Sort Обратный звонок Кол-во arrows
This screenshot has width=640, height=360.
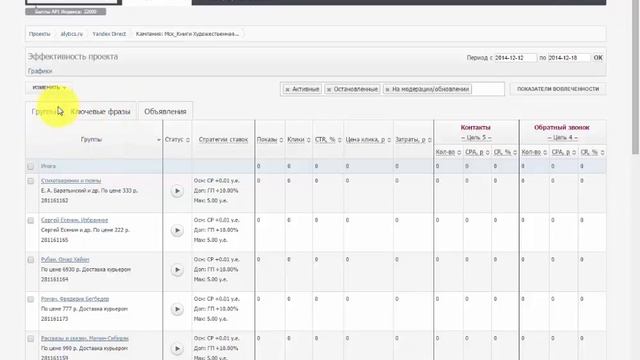point(545,153)
